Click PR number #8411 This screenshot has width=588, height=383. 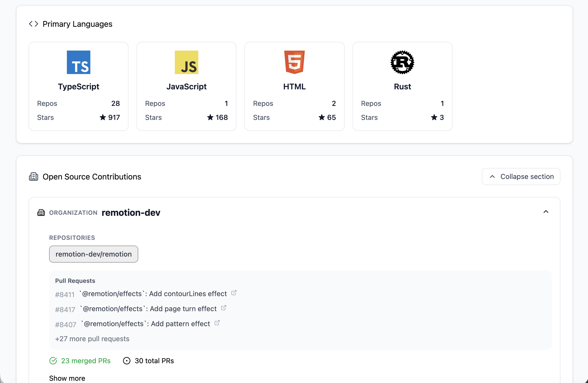coord(65,295)
